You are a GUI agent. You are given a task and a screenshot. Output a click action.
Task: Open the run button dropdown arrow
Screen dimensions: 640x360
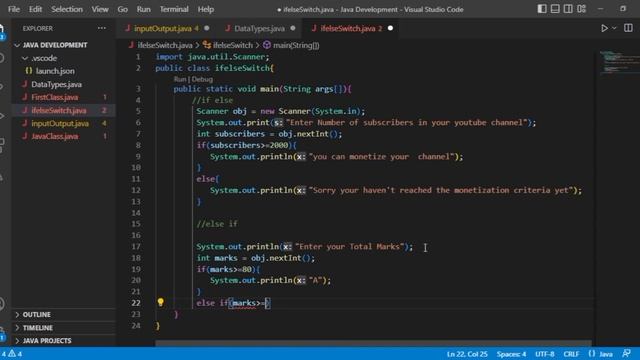pyautogui.click(x=614, y=28)
